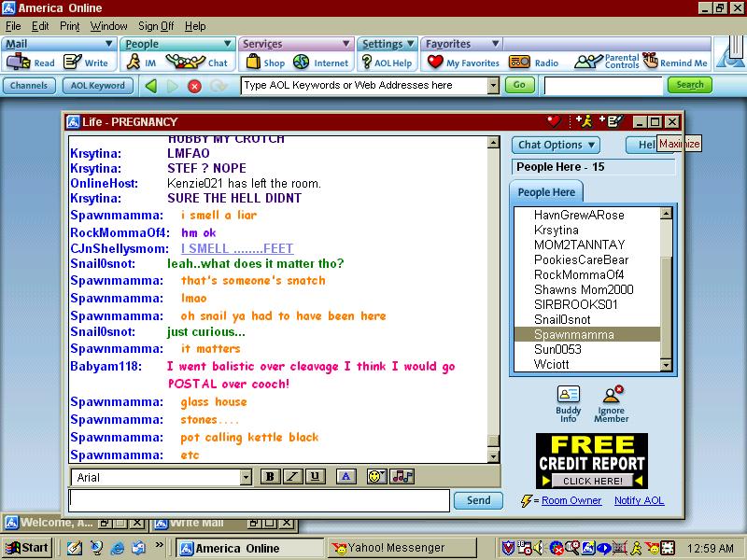Open Write mail from toolbar
This screenshot has height=560, width=747.
pyautogui.click(x=86, y=63)
